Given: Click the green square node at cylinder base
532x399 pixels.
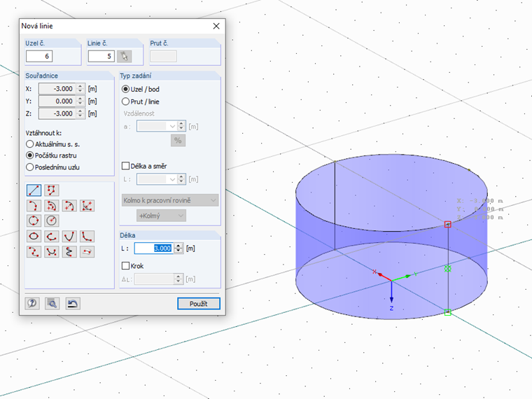Looking at the screenshot, I should point(448,312).
